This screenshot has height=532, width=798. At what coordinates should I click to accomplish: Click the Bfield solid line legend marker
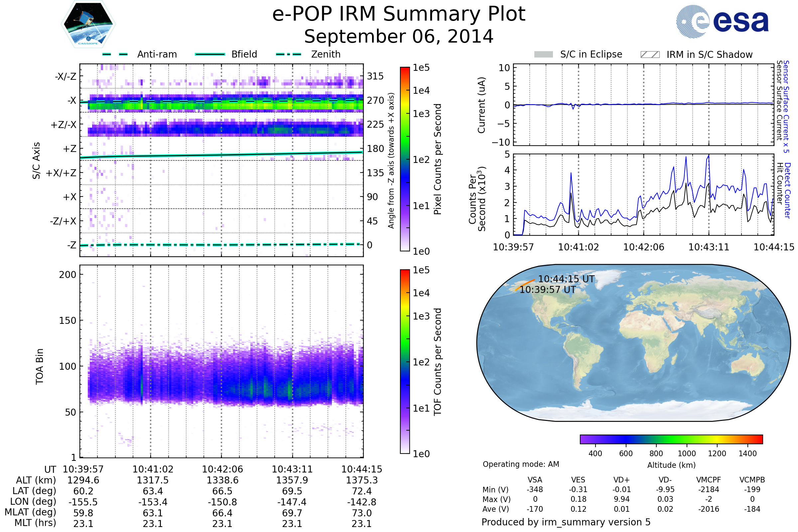(x=210, y=54)
